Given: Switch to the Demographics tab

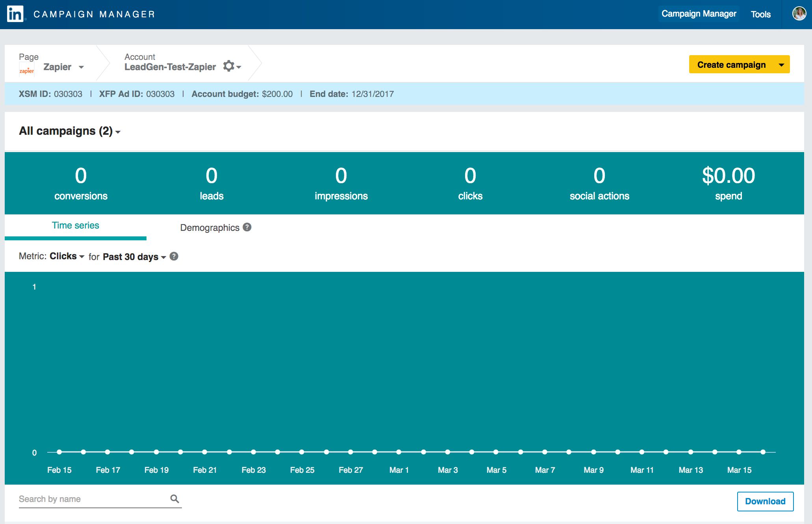Looking at the screenshot, I should (x=209, y=228).
